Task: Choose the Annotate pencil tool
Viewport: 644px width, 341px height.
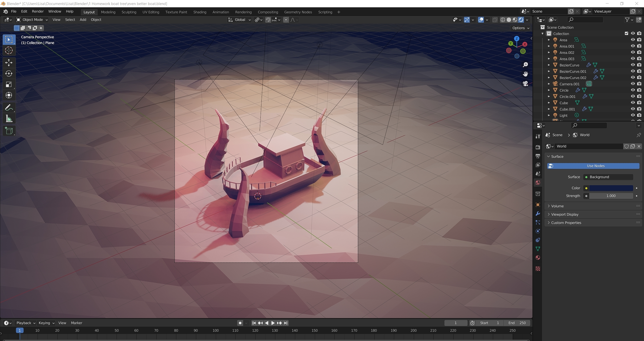Action: pyautogui.click(x=9, y=108)
